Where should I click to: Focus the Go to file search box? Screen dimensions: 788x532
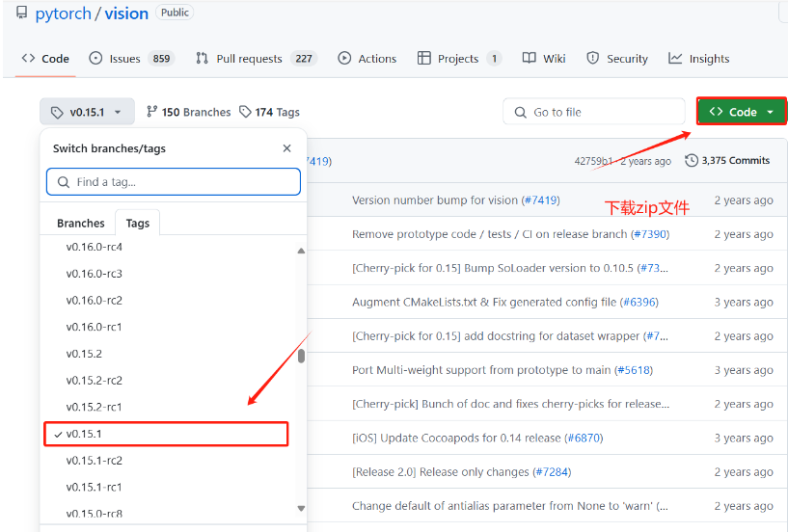tap(593, 112)
